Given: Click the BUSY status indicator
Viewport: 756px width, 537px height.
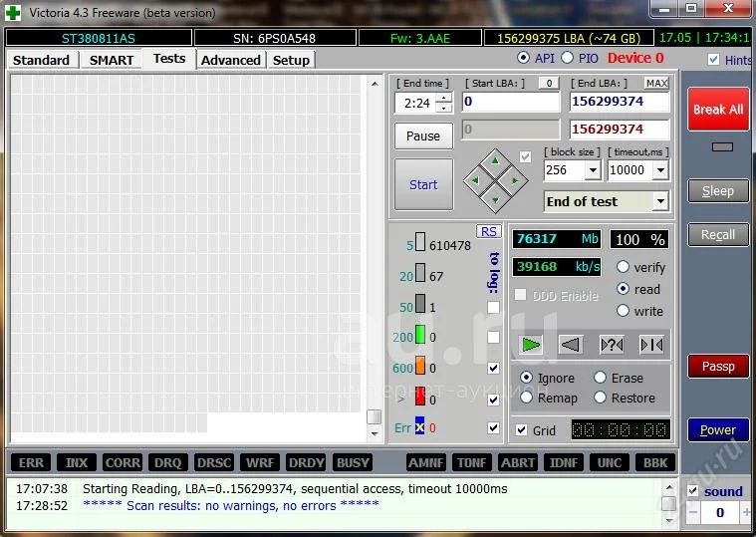Looking at the screenshot, I should 353,462.
